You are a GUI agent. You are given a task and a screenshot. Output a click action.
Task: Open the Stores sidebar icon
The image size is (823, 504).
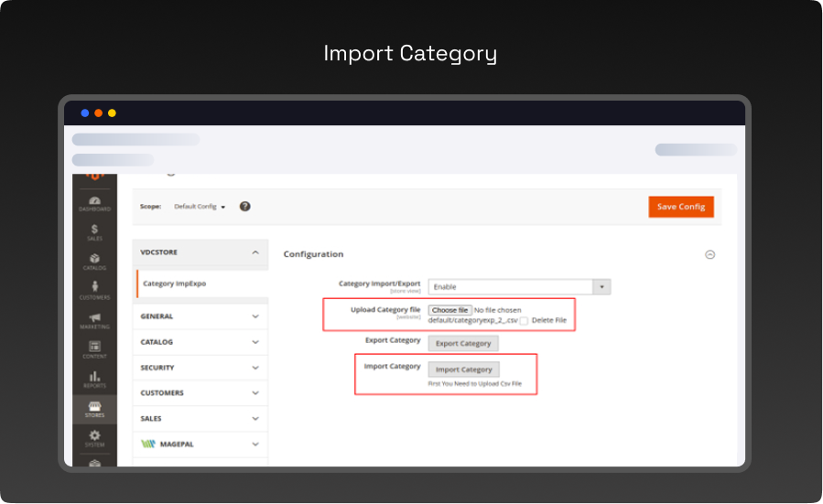(x=94, y=409)
